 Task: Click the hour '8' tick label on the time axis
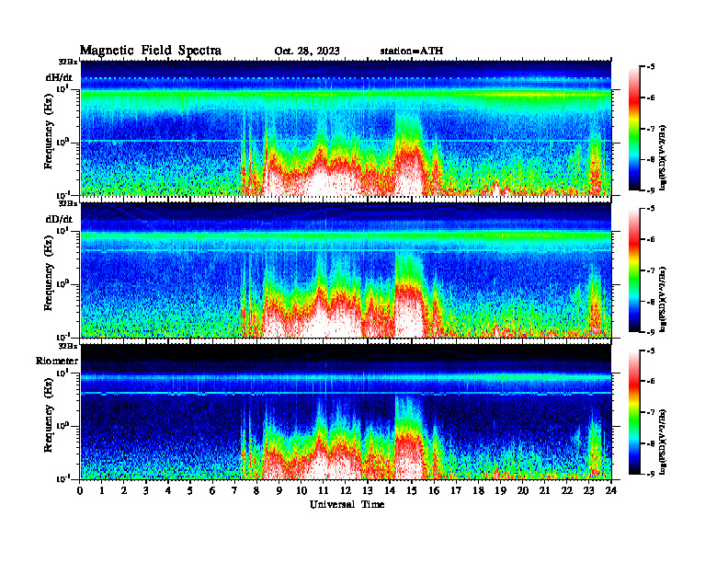click(x=256, y=491)
